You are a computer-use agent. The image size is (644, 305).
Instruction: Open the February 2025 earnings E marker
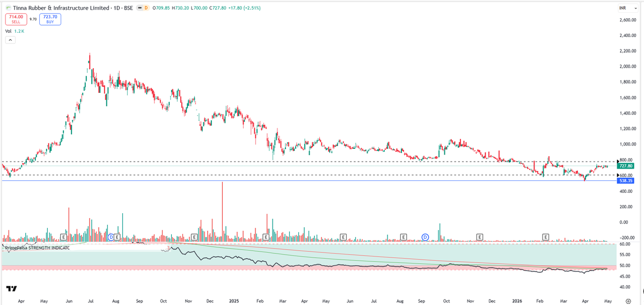coord(266,236)
